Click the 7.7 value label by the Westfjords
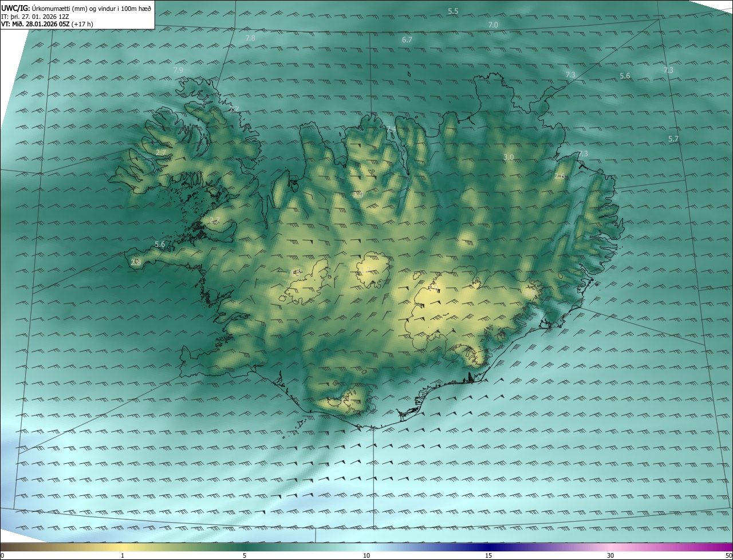Viewport: 733px width, 560px height. click(x=234, y=109)
